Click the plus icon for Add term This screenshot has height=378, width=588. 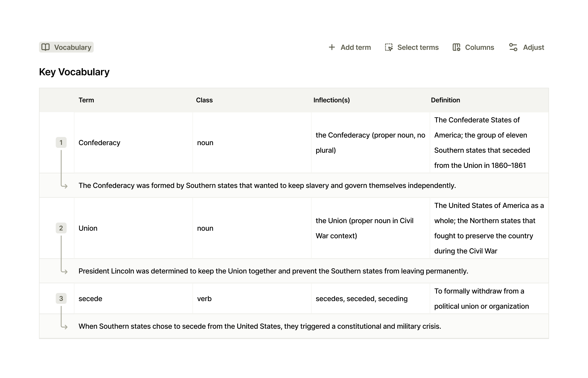tap(332, 47)
